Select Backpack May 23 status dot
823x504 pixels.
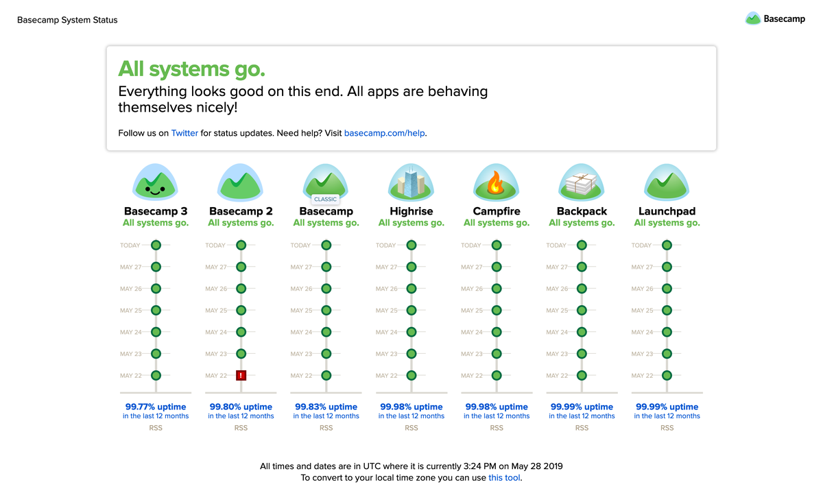582,354
